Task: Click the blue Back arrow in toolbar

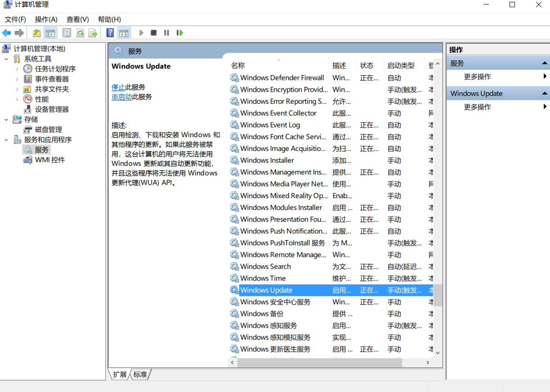Action: tap(6, 33)
